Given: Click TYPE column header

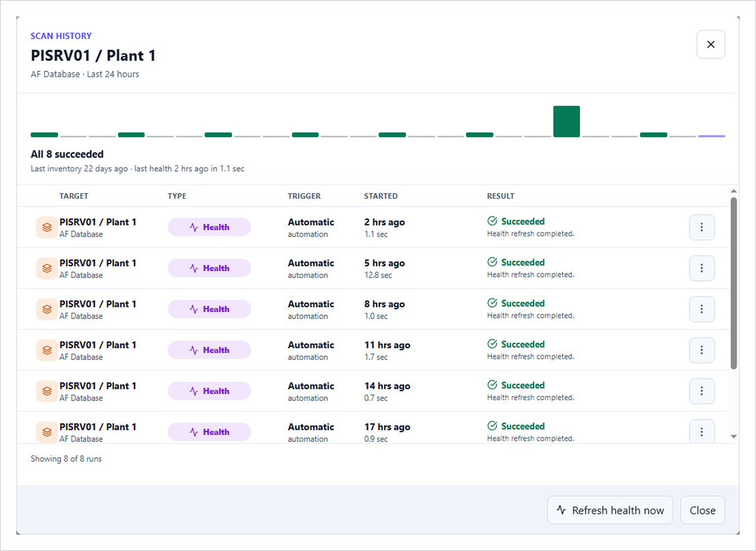Looking at the screenshot, I should coord(177,196).
